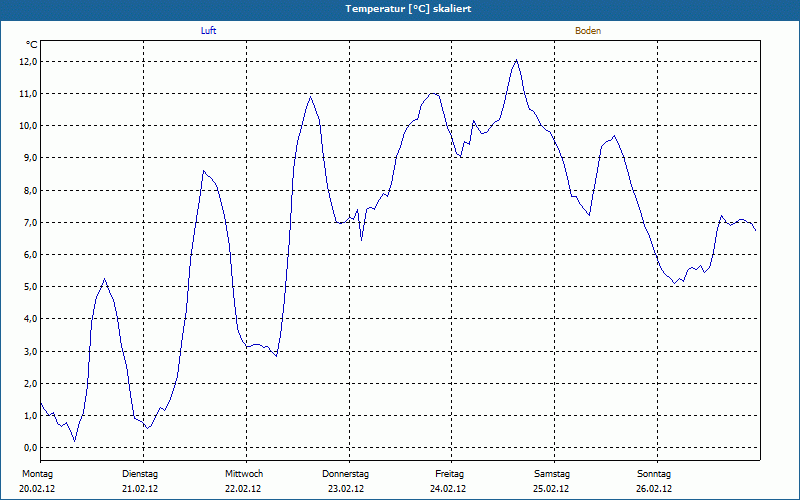Select the 5,0 y-axis value
This screenshot has height=500, width=800.
point(30,287)
